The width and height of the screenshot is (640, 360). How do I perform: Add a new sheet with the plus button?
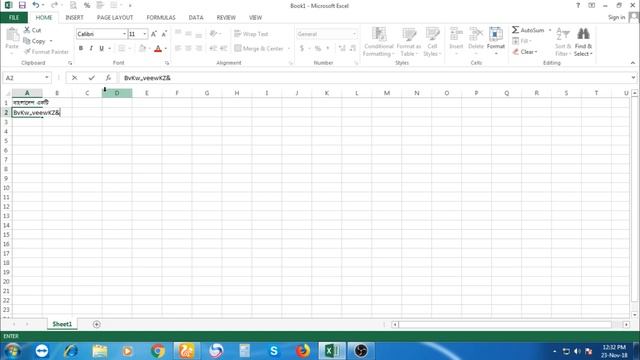click(96, 324)
